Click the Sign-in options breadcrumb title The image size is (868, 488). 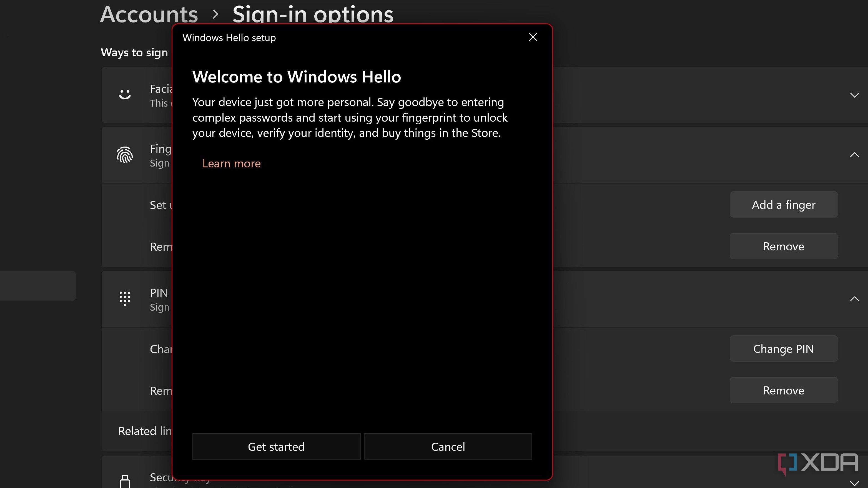(x=313, y=14)
